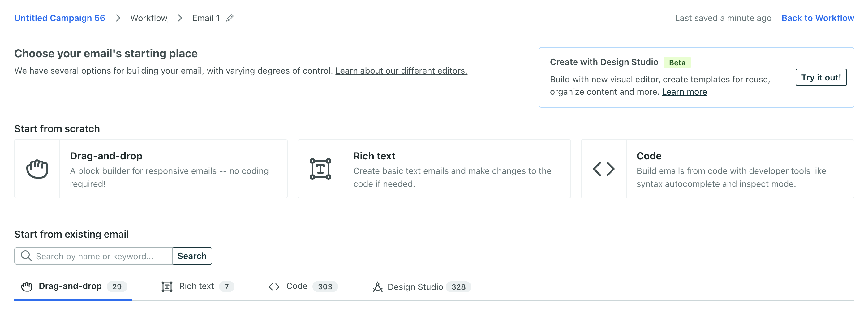Click the Design Studio tab compass icon
The image size is (868, 315).
point(377,287)
